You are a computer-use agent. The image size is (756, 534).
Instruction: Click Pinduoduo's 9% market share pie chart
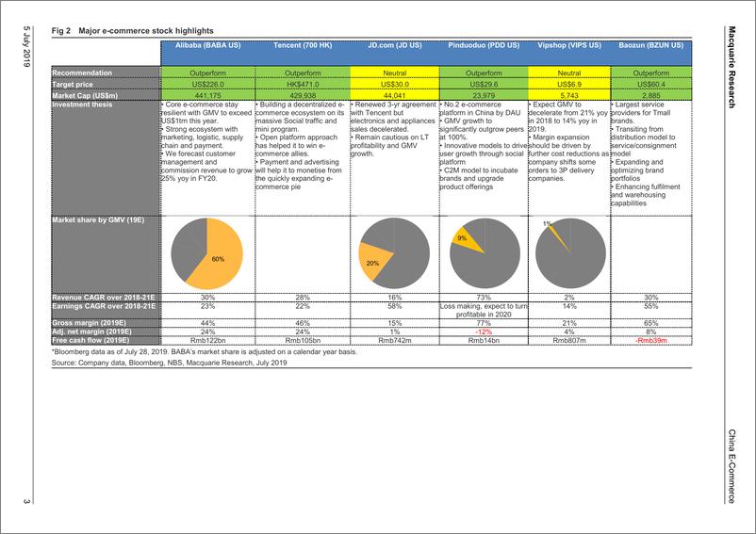click(x=485, y=253)
